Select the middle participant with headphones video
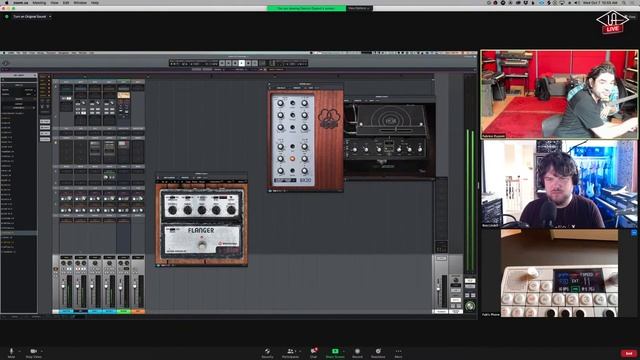Viewport: 640px width, 360px height. coord(559,184)
